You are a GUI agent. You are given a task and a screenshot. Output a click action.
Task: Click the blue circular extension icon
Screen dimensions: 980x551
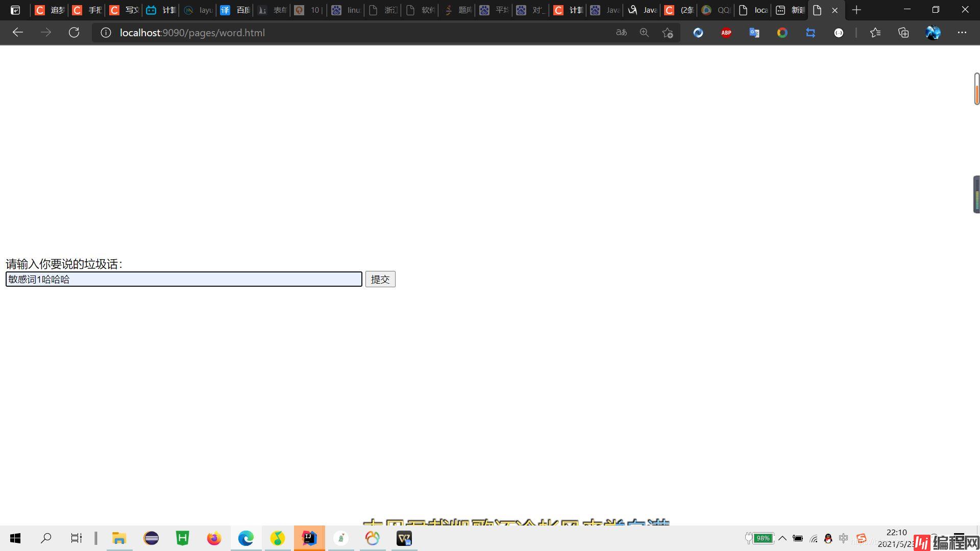tap(698, 33)
